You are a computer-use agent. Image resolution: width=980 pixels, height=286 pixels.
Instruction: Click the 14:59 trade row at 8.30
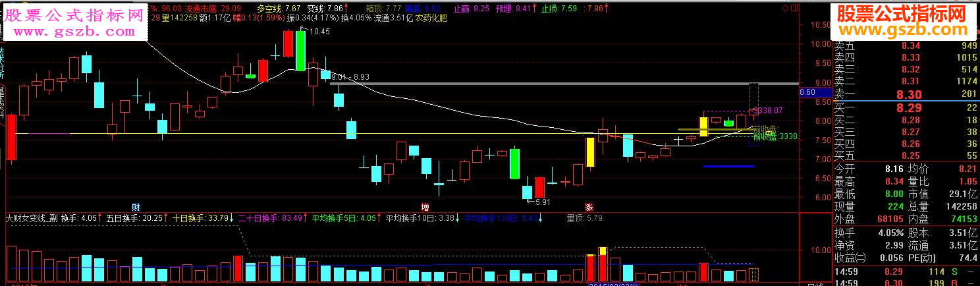tap(906, 282)
